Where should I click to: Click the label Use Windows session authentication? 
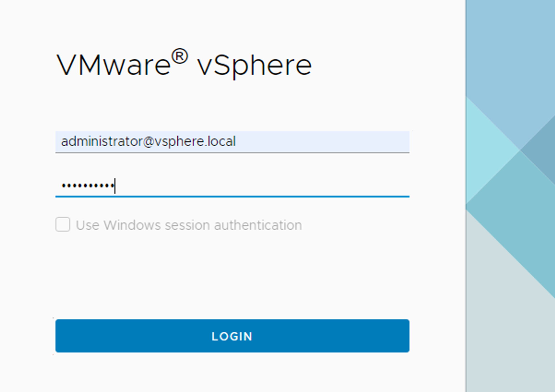188,225
